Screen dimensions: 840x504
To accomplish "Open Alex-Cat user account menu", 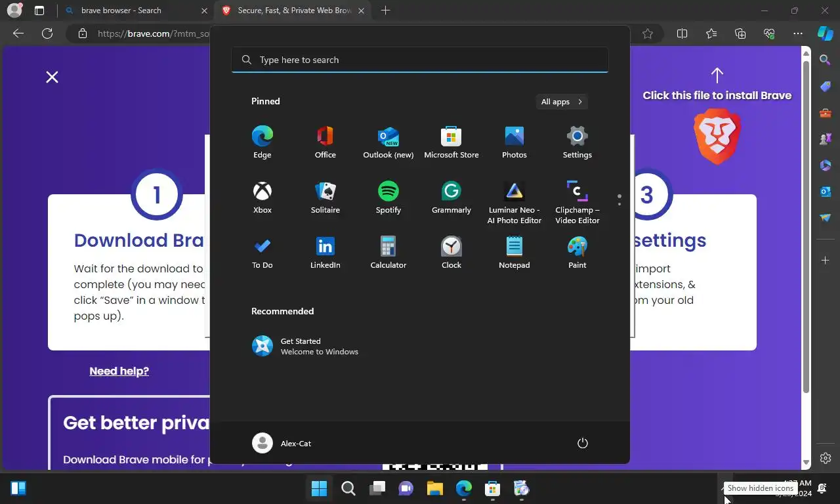I will click(282, 443).
